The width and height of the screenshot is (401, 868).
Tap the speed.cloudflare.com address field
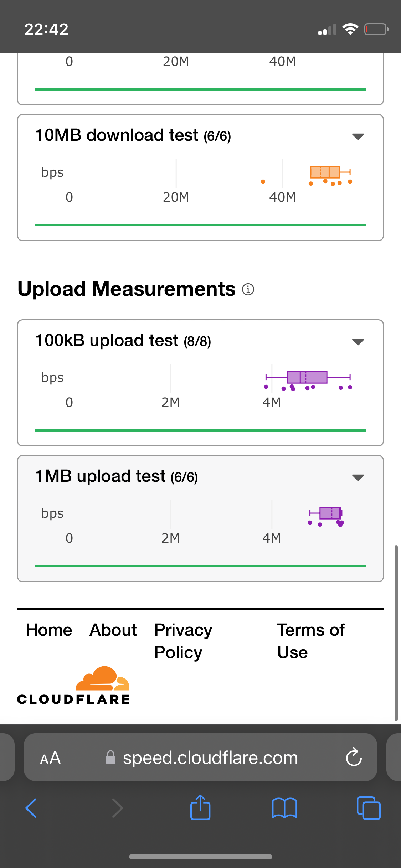[x=200, y=757]
